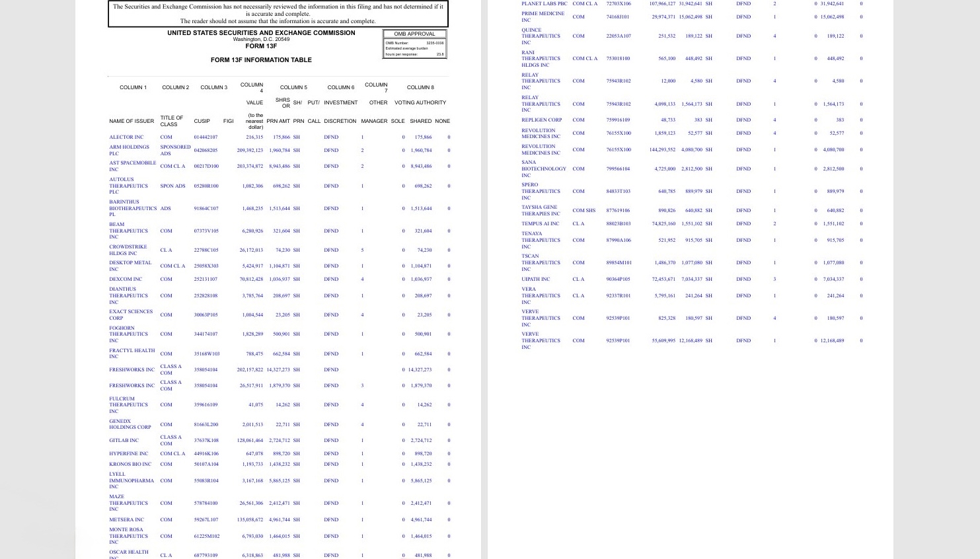Image resolution: width=980 pixels, height=559 pixels.
Task: Click the FIGI column header
Action: [229, 122]
